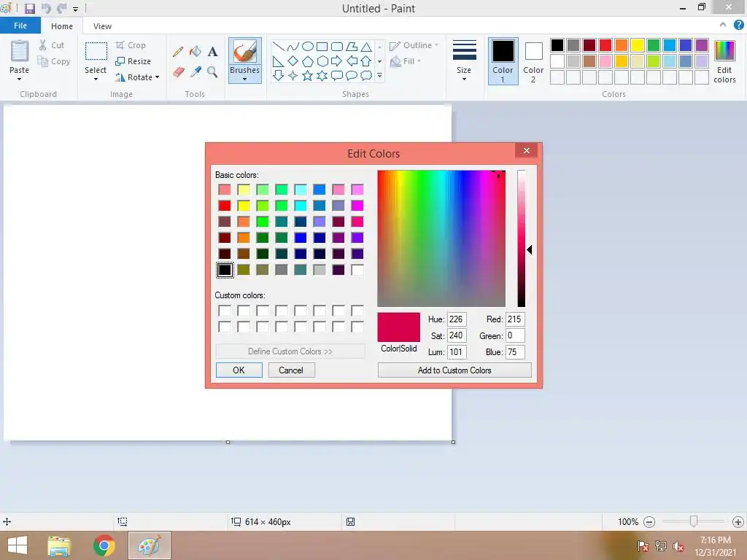Click the Copy button
The image size is (747, 560).
(54, 61)
